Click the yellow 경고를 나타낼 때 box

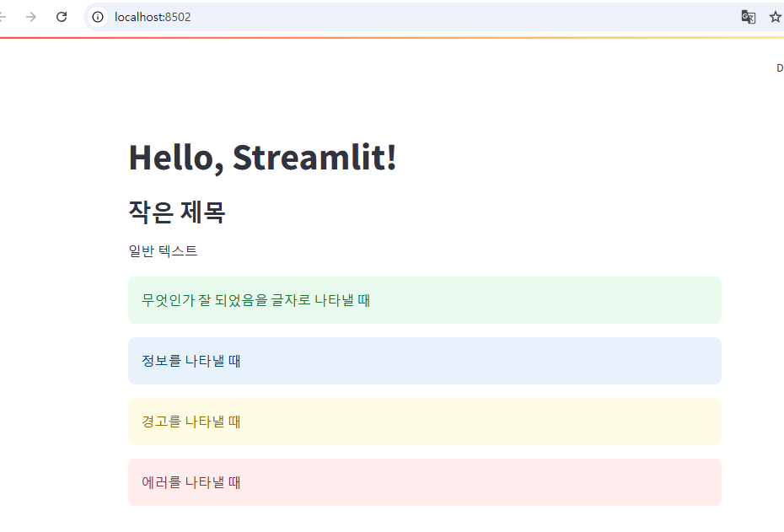click(425, 422)
